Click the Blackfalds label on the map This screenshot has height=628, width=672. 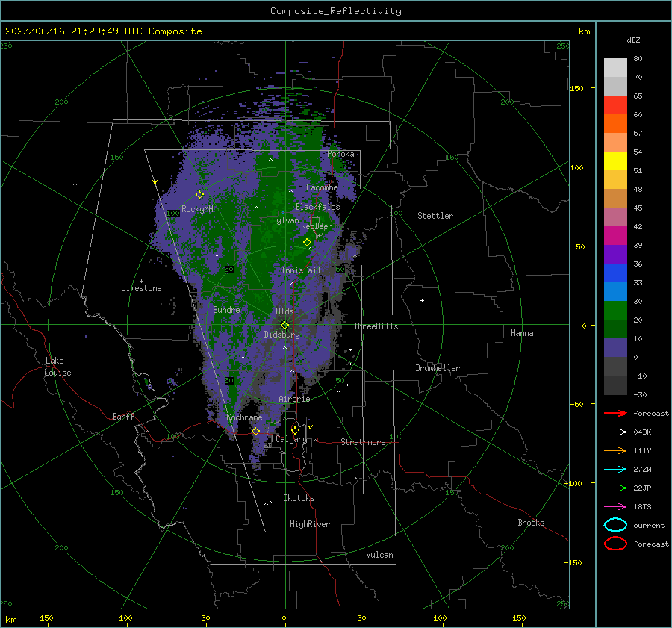(x=317, y=207)
